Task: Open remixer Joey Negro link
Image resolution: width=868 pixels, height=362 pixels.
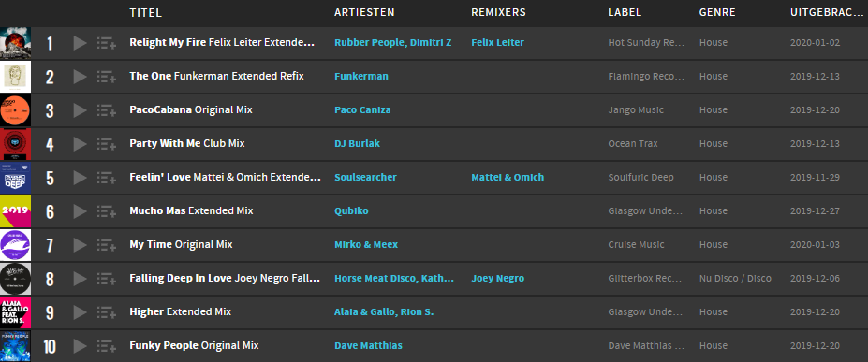Action: pyautogui.click(x=497, y=278)
